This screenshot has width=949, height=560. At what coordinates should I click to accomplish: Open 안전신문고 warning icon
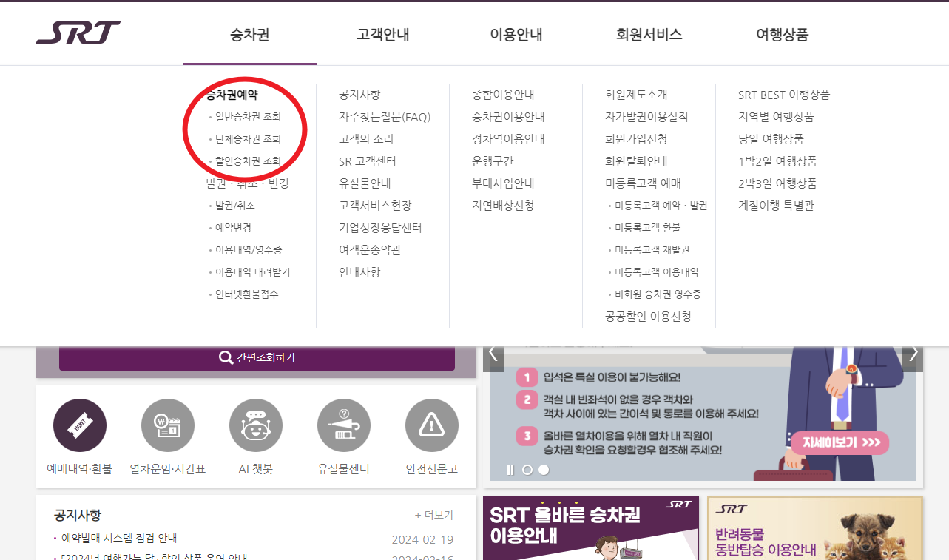(x=432, y=425)
